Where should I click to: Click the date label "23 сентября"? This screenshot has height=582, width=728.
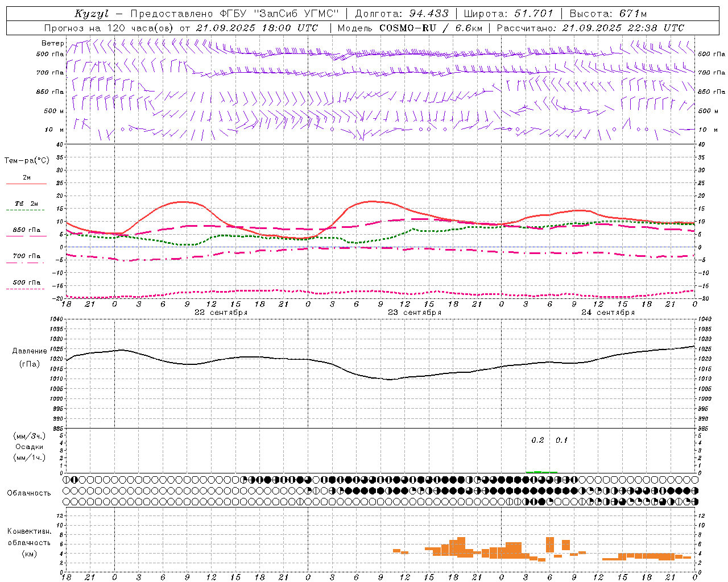point(415,313)
